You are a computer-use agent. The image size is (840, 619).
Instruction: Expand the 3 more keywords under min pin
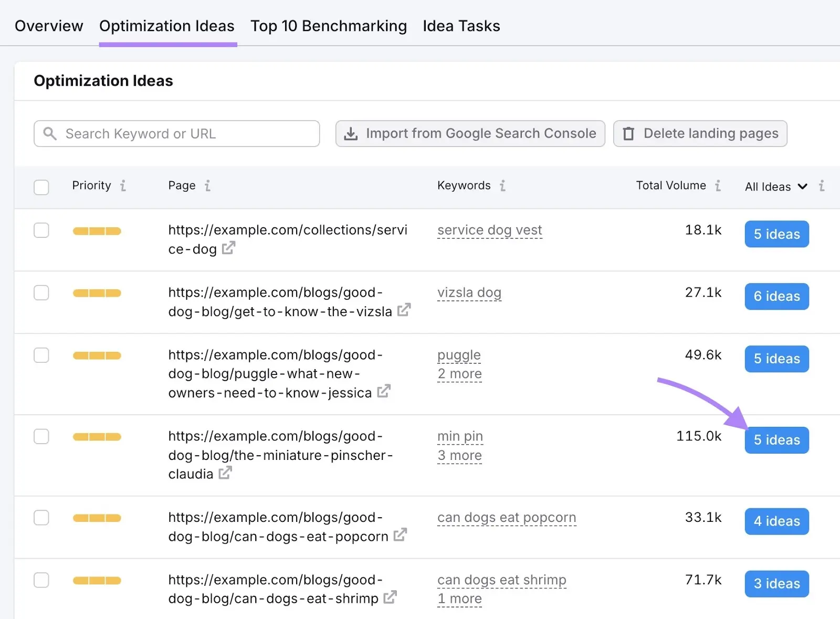[x=459, y=455]
